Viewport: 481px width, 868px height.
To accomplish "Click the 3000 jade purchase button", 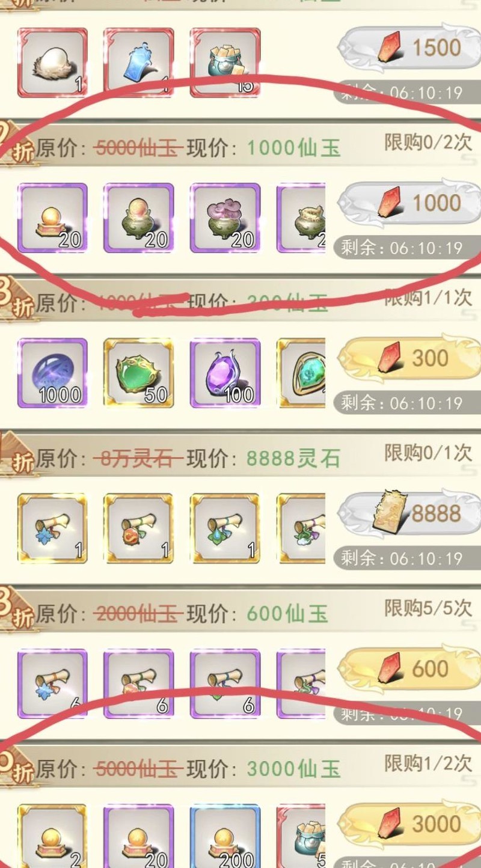I will (x=409, y=824).
